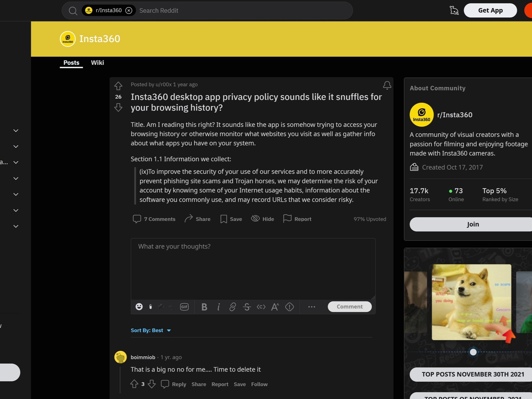Viewport: 532px width, 399px height.
Task: Save the post with bookmark icon
Action: coord(231,219)
